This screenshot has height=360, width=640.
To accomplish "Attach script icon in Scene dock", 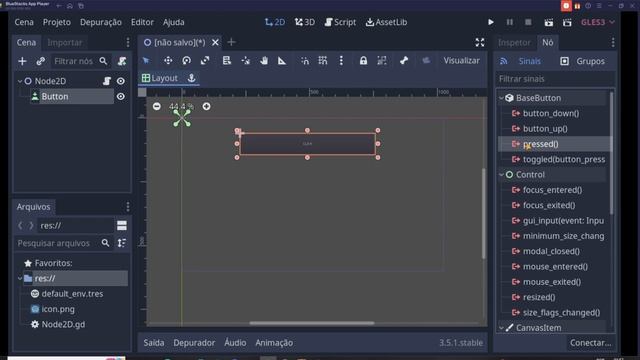I will (x=122, y=61).
